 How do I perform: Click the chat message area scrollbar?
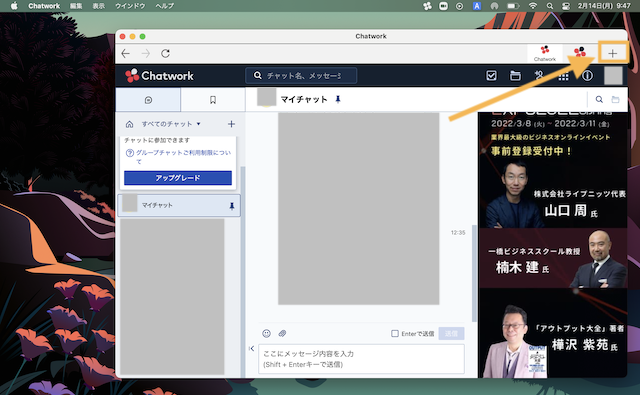click(474, 273)
